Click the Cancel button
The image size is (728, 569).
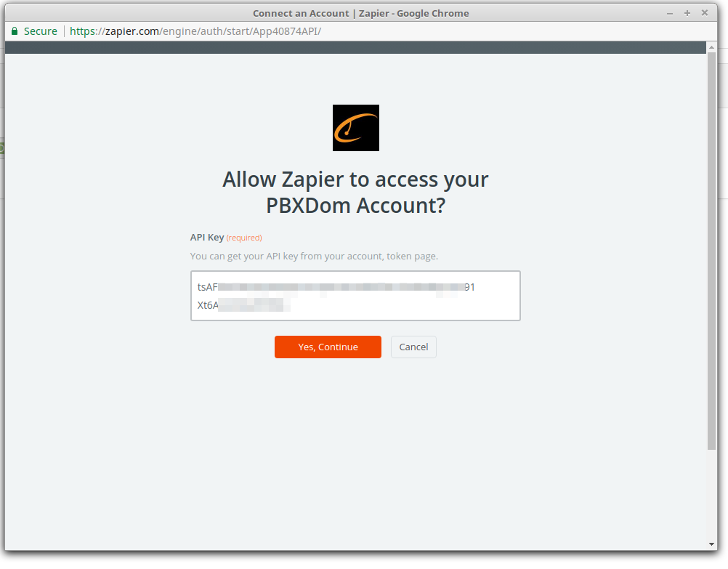pos(413,347)
